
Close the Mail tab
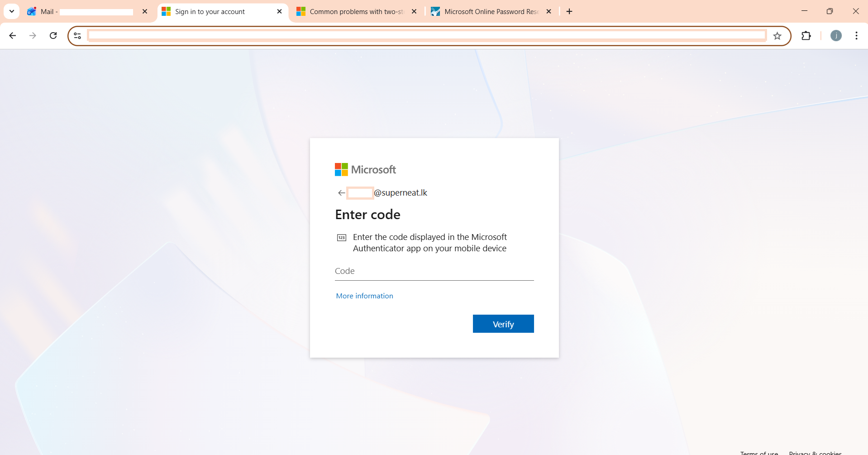tap(145, 11)
